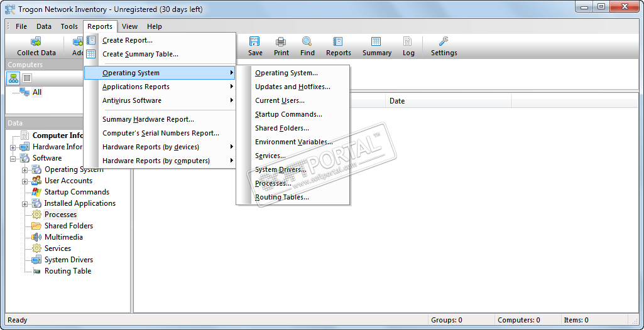Click the Computers: 0 status bar entry

[518, 320]
